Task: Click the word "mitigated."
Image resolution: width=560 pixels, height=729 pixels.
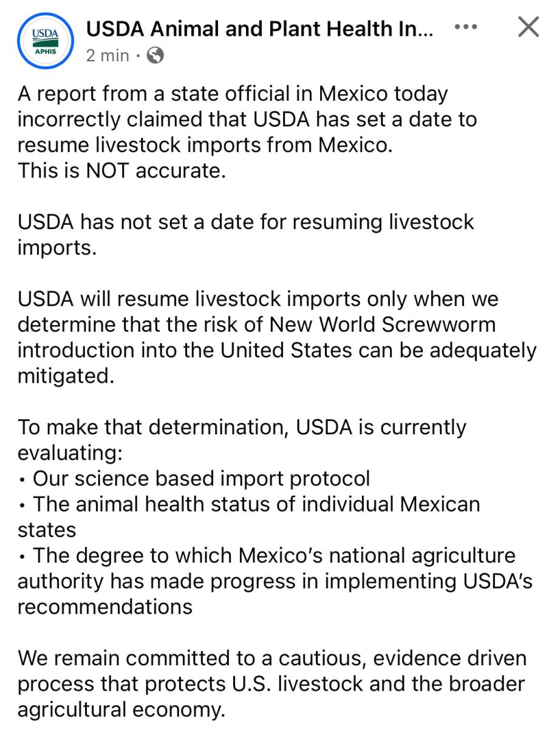Action: (x=66, y=376)
